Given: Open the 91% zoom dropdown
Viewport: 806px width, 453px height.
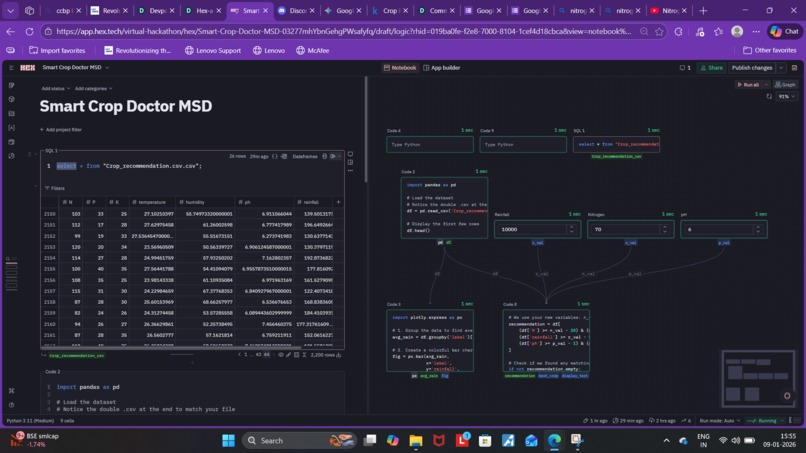Looking at the screenshot, I should pos(786,96).
